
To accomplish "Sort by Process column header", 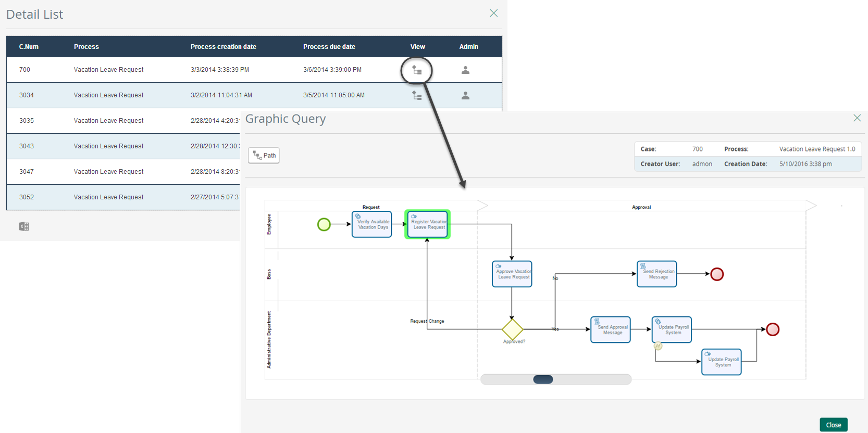I will coord(86,47).
